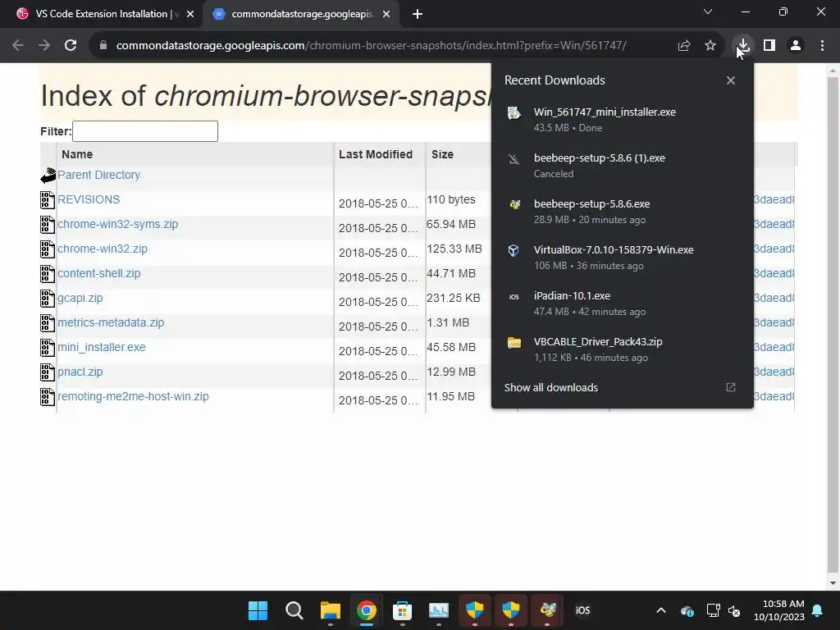Image resolution: width=840 pixels, height=630 pixels.
Task: Click the metrics-metadata.zip link
Action: [111, 322]
